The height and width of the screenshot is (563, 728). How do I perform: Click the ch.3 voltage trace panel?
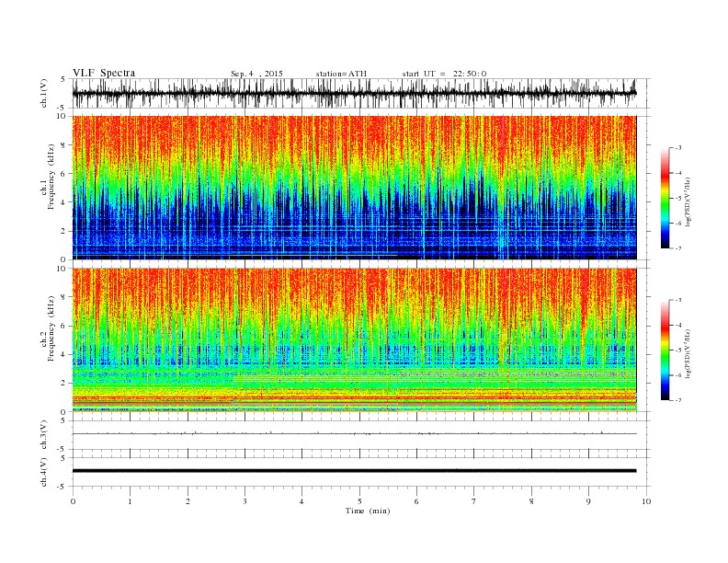(361, 435)
